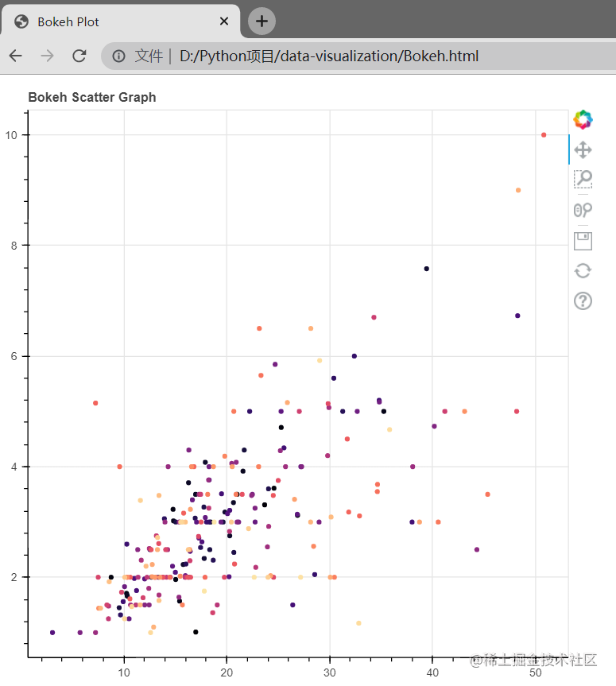
Task: Activate the Box Zoom tool
Action: click(x=583, y=180)
